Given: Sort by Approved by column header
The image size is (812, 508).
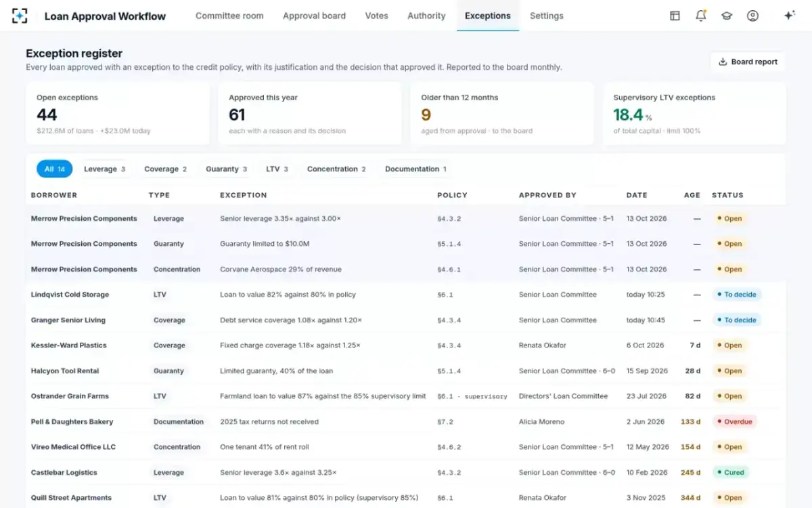Looking at the screenshot, I should click(x=547, y=195).
